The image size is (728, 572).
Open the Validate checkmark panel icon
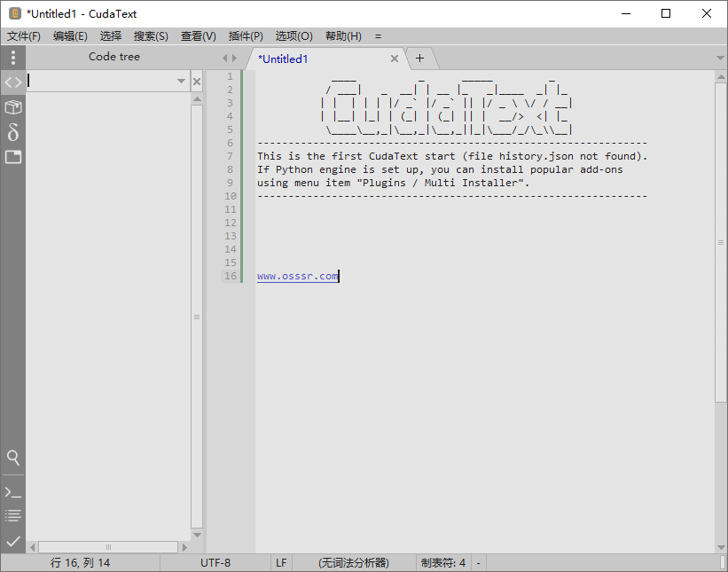pyautogui.click(x=12, y=540)
